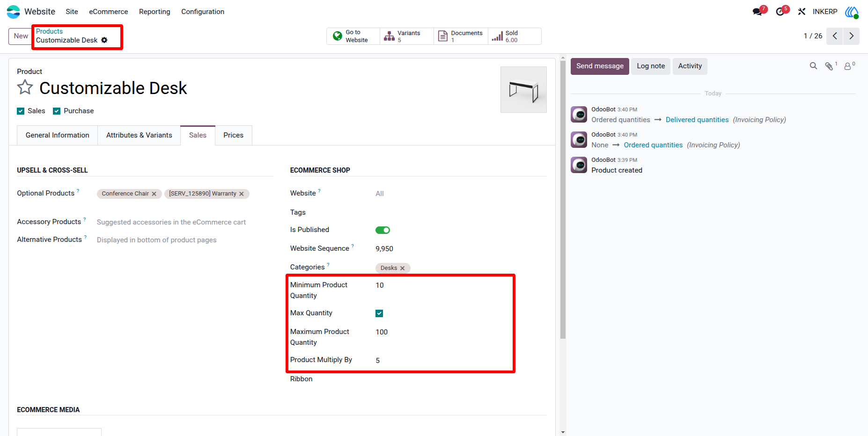Open the Site menu
The width and height of the screenshot is (868, 436).
pyautogui.click(x=72, y=12)
